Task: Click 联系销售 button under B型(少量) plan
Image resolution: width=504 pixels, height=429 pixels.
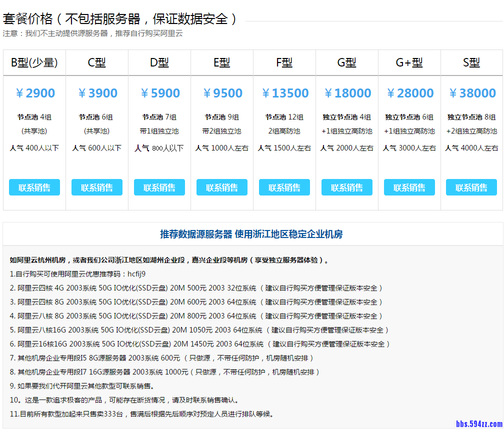Action: pyautogui.click(x=34, y=187)
